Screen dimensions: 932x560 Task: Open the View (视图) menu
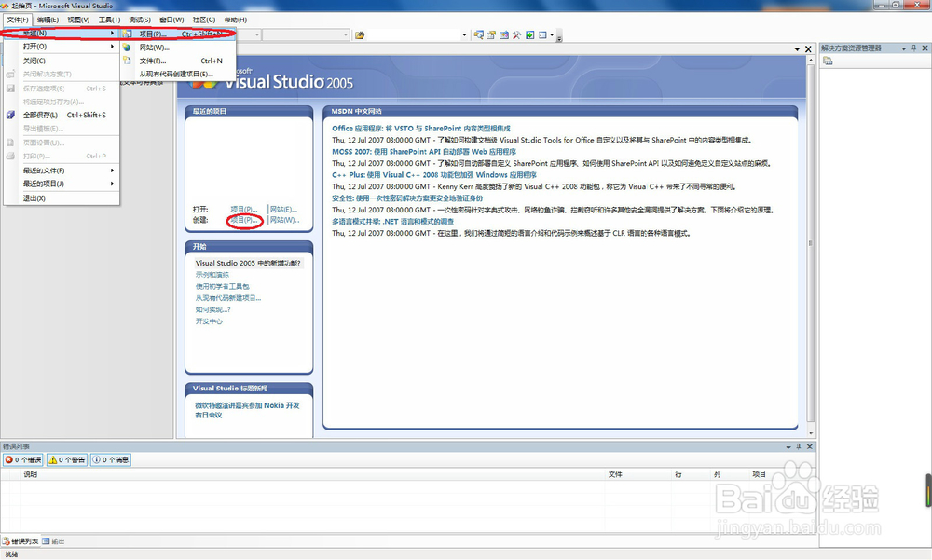[x=78, y=20]
